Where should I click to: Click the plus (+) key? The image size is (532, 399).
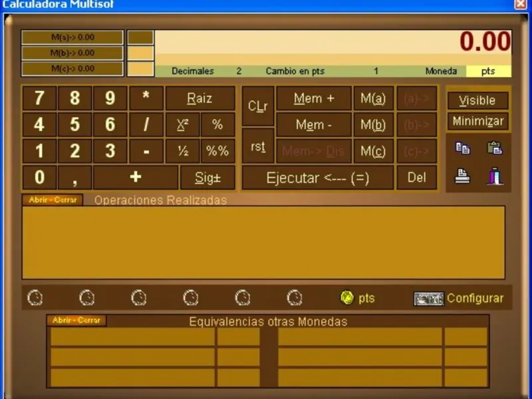(136, 177)
